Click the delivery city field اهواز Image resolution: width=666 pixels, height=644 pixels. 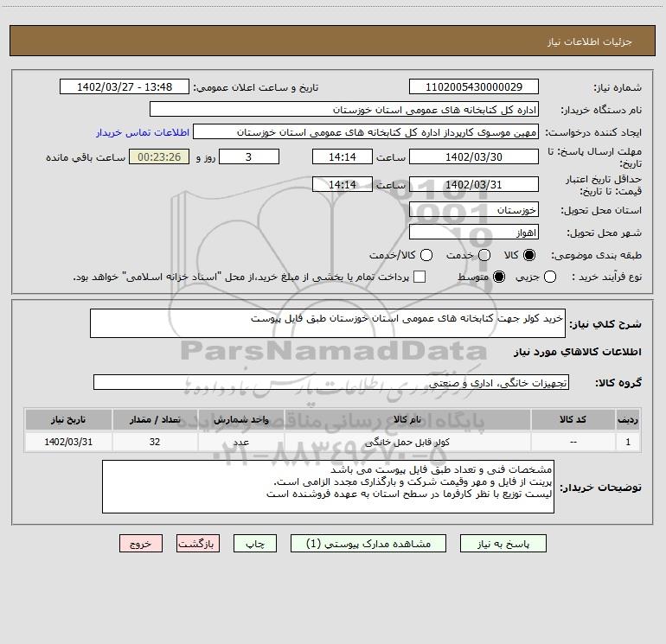click(x=474, y=233)
